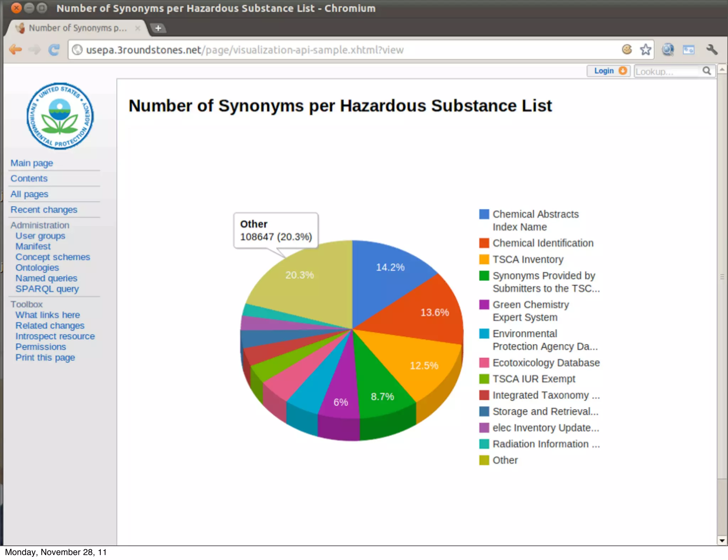This screenshot has height=560, width=728.
Task: Click the TSCA Inventory orange legend swatch
Action: click(484, 259)
